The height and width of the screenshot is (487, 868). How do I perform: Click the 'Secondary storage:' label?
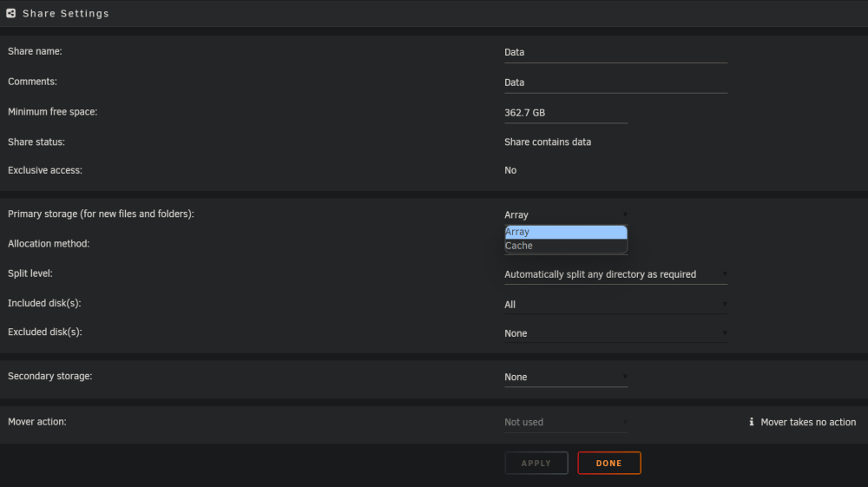point(49,377)
